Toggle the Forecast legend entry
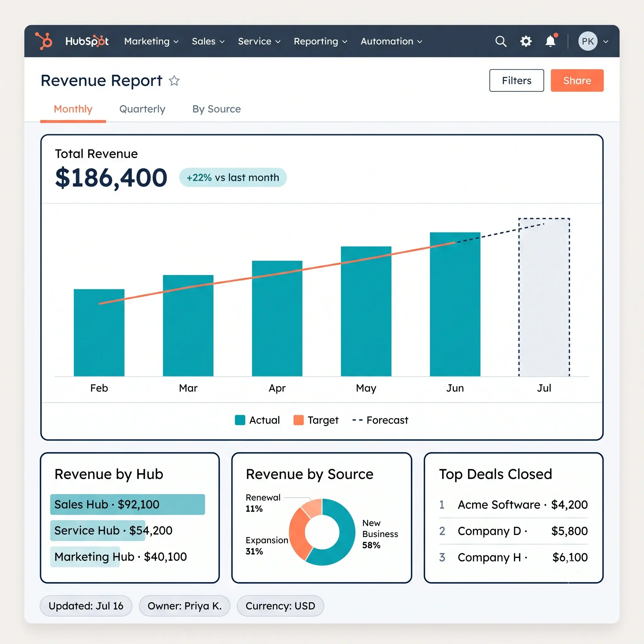The height and width of the screenshot is (644, 644). [380, 420]
